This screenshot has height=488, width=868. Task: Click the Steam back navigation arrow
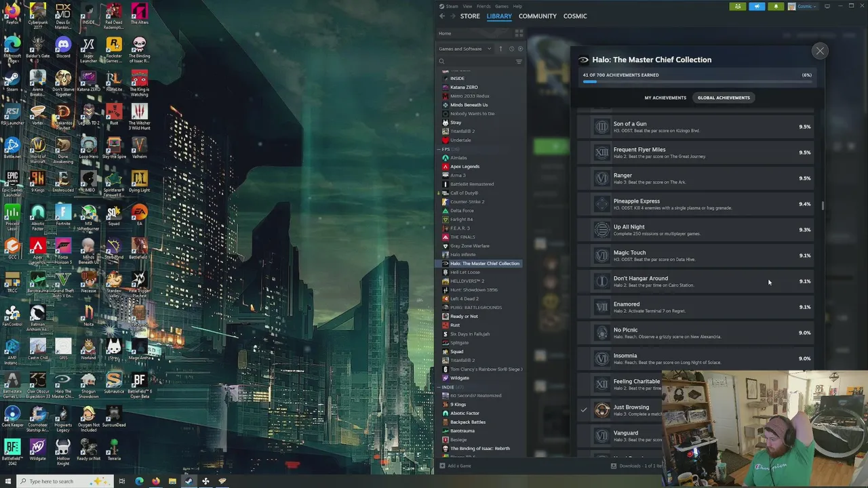tap(442, 16)
